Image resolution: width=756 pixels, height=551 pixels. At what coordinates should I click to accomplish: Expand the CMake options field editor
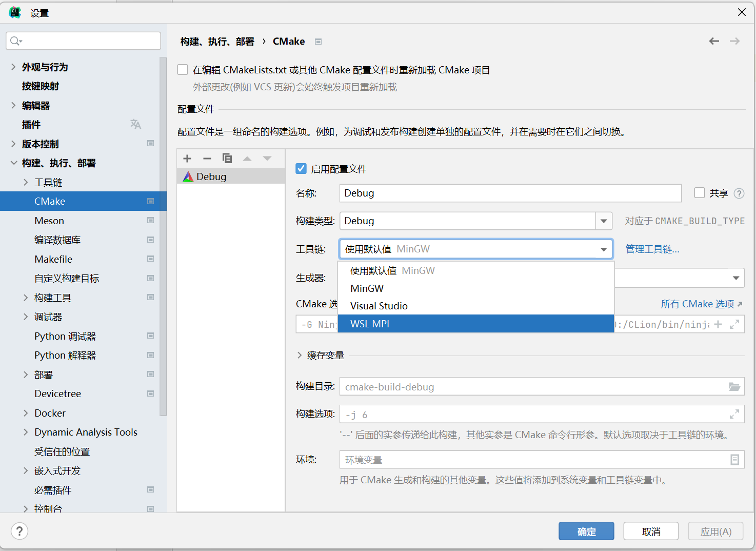(x=735, y=324)
